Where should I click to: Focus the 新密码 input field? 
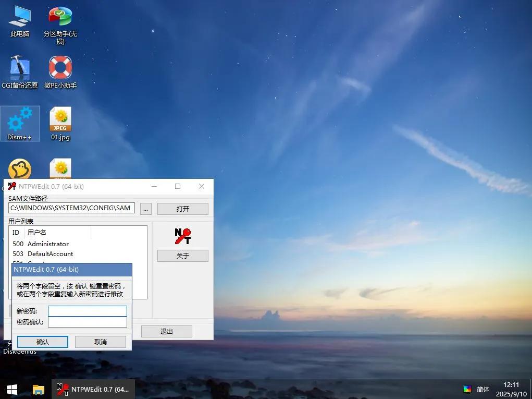[x=87, y=311]
